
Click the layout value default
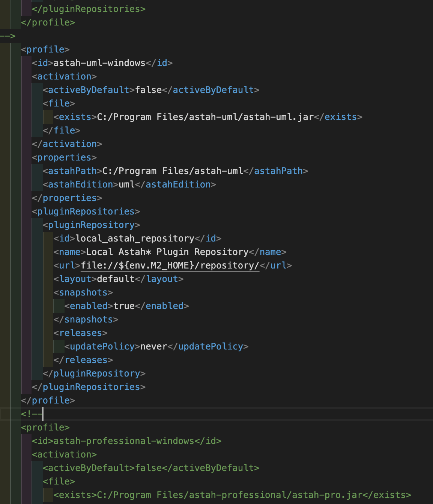point(116,279)
